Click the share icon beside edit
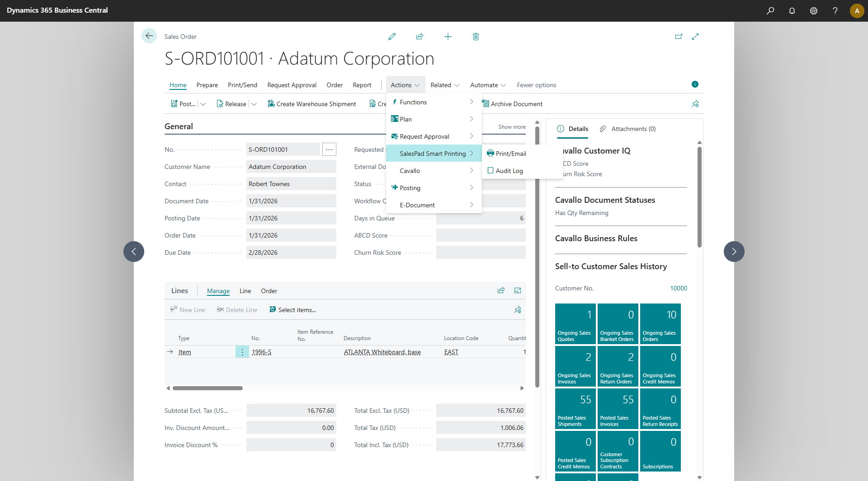 [x=420, y=37]
